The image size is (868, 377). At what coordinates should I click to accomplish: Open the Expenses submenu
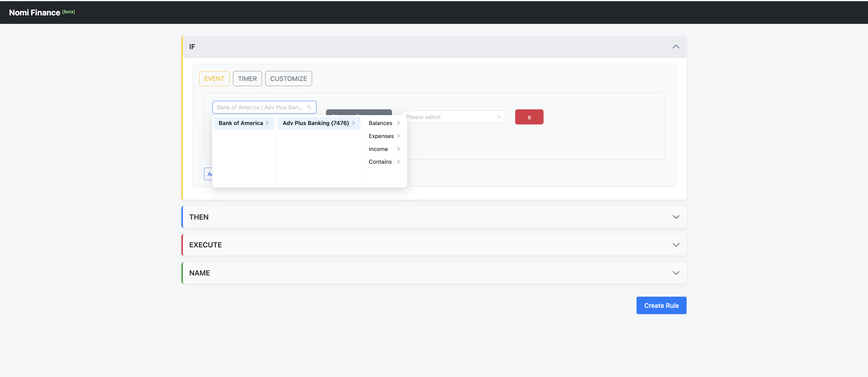pyautogui.click(x=385, y=136)
